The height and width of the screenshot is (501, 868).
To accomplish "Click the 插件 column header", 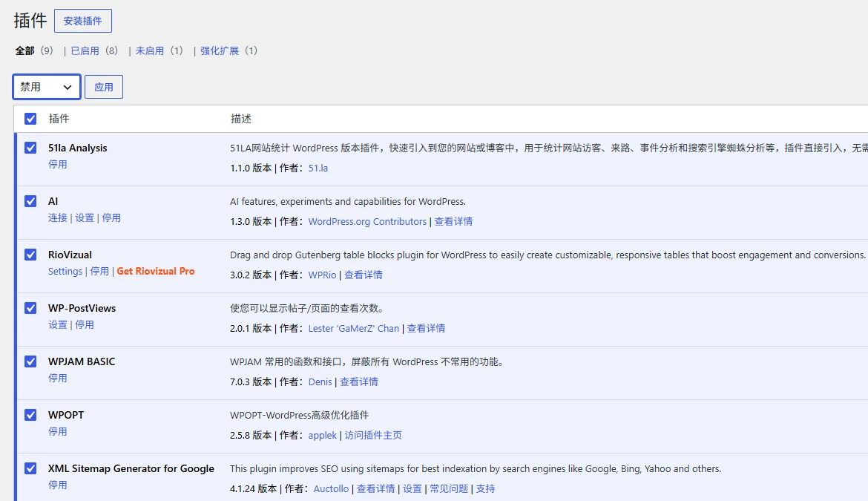I will tap(59, 119).
